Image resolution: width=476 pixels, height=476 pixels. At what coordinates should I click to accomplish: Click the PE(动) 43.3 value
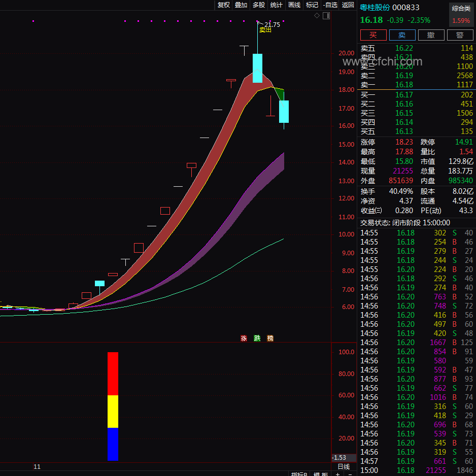pyautogui.click(x=466, y=211)
